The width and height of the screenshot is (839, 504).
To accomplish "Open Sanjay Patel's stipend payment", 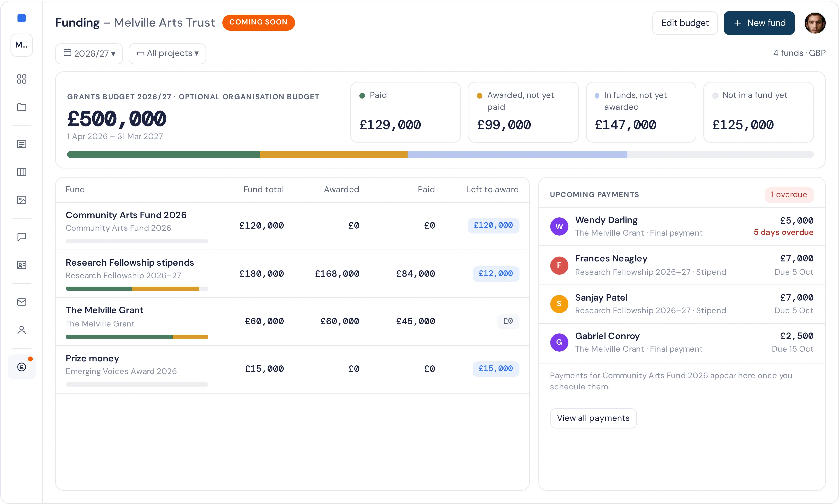I will coord(682,304).
